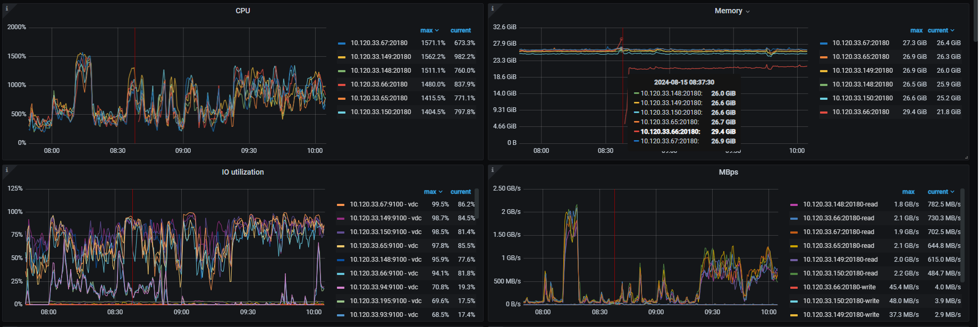Toggle Memory series 10.120.33.150:20180

[862, 98]
